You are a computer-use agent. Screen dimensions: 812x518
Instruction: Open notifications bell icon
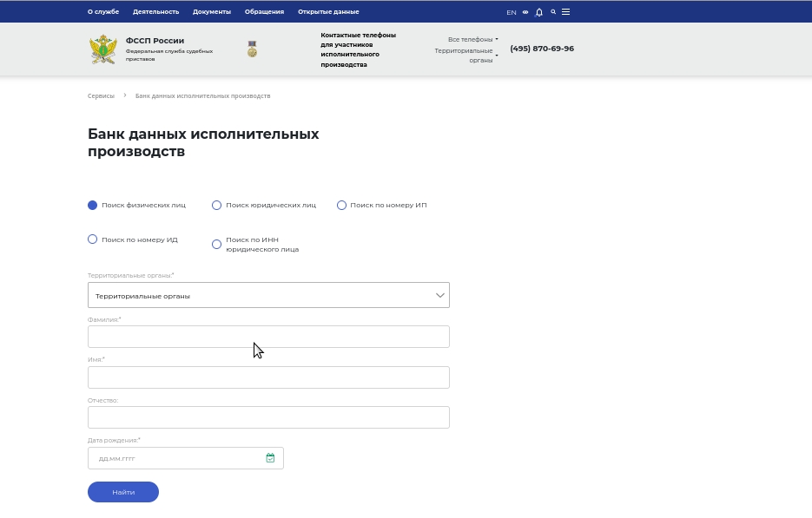click(x=539, y=12)
